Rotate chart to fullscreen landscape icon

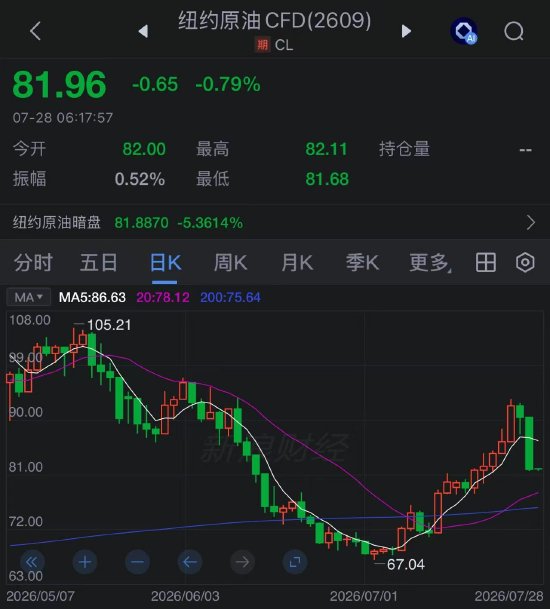tap(295, 562)
